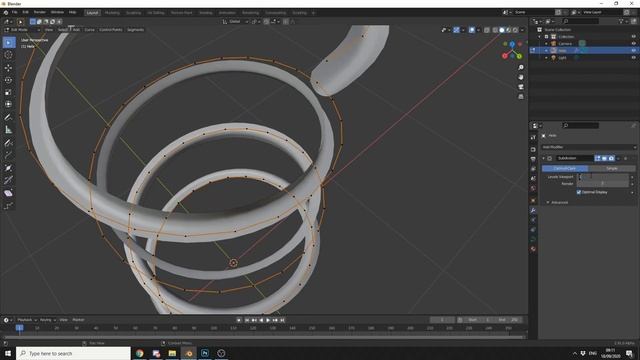Select the Extrude tool in toolbar
Screen dimensions: 640x360
click(x=9, y=156)
